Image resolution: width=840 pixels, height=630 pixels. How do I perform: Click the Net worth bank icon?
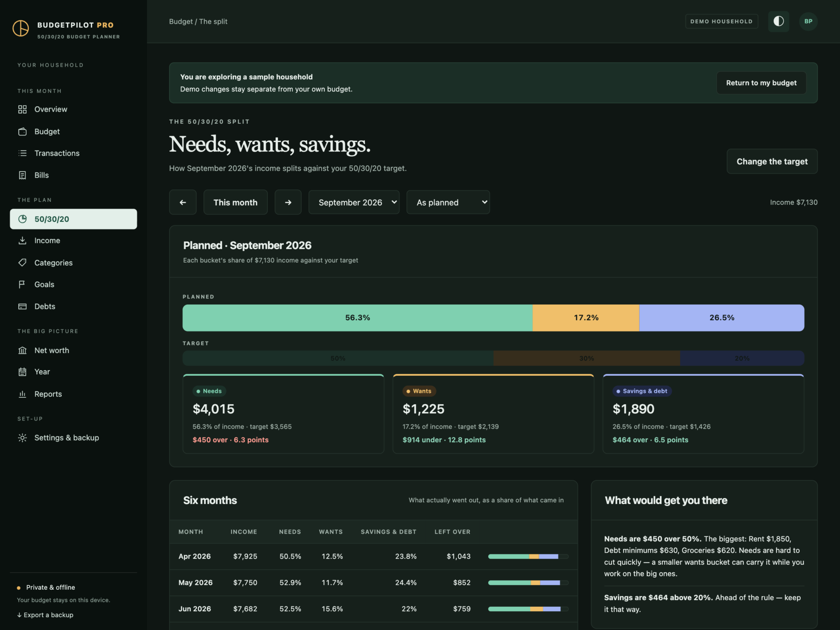(x=22, y=350)
